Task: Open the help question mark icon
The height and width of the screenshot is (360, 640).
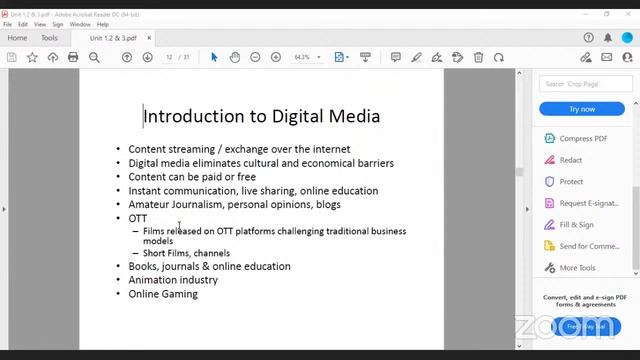Action: 589,38
